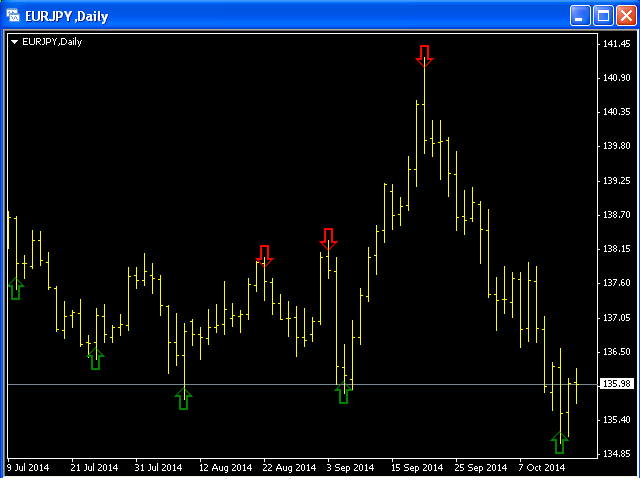The height and width of the screenshot is (480, 640).
Task: Click the 3 Sep 2014 date label
Action: (350, 468)
